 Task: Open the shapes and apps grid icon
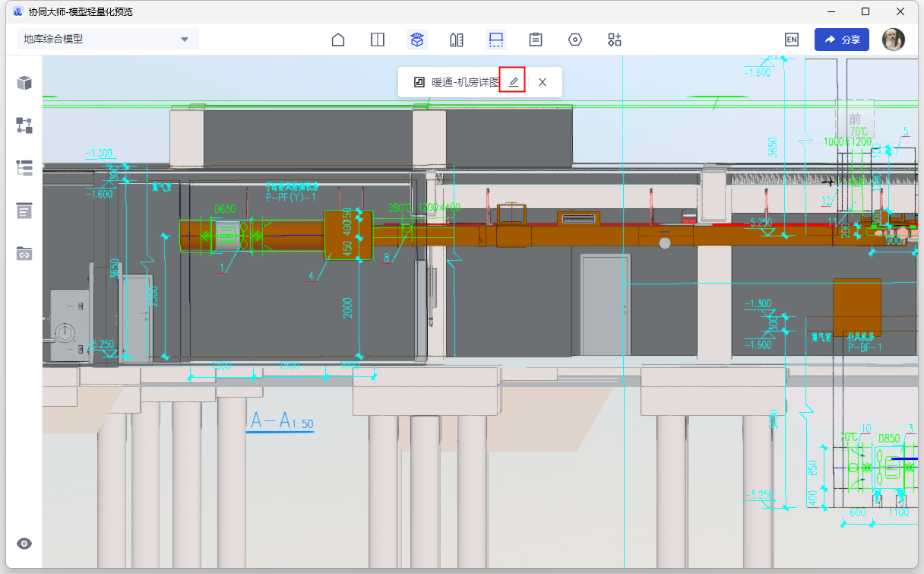615,40
